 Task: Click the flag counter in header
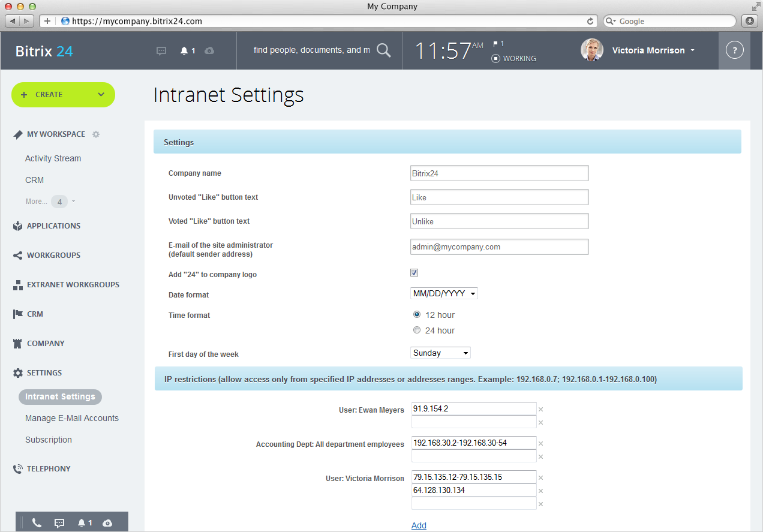click(498, 44)
